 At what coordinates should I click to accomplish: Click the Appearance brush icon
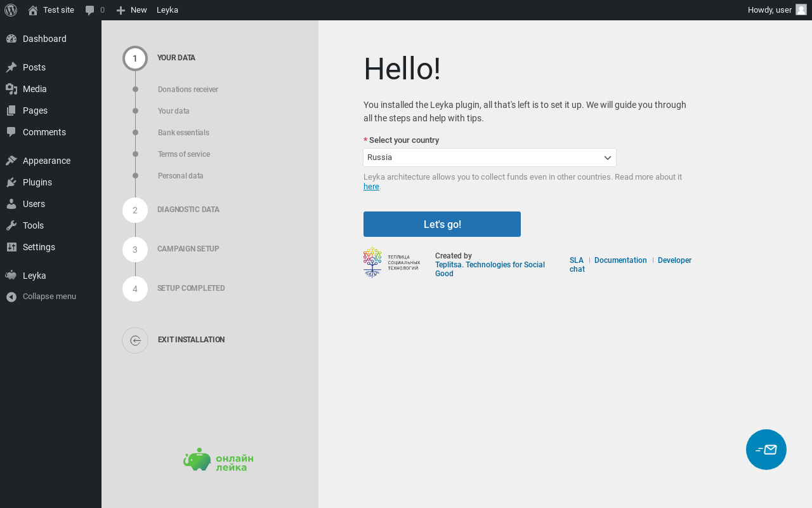(11, 161)
